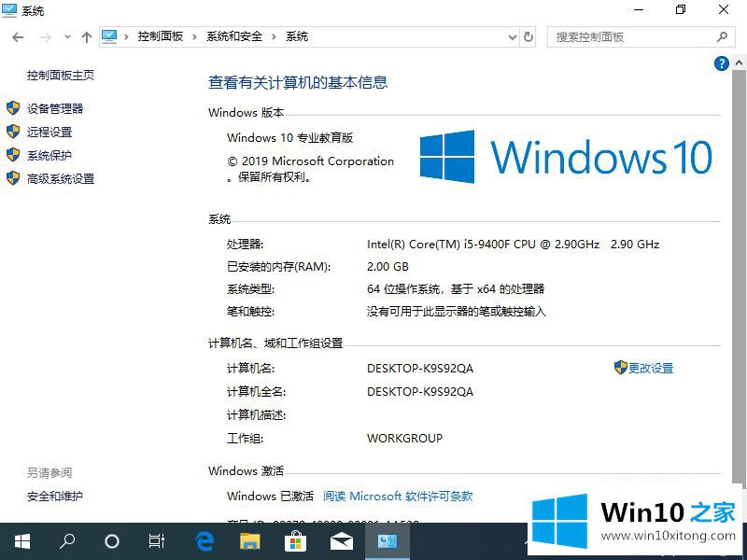This screenshot has width=747, height=560.
Task: Open Microsoft Store from taskbar
Action: coord(295,541)
